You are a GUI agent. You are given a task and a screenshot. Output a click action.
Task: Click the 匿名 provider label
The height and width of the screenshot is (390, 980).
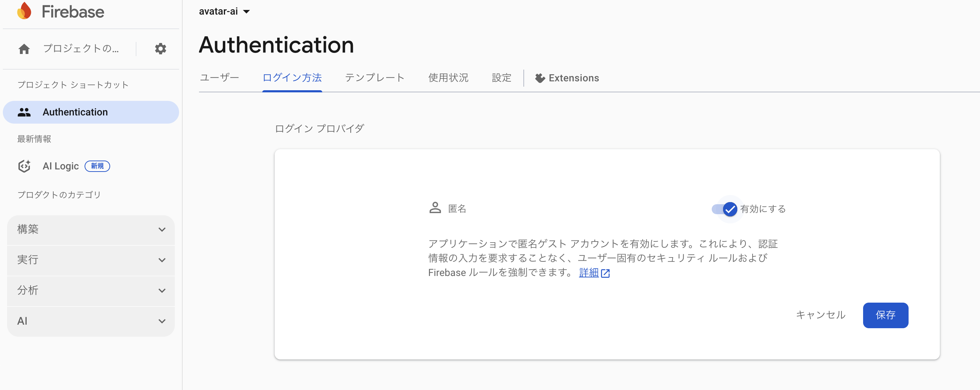[457, 208]
